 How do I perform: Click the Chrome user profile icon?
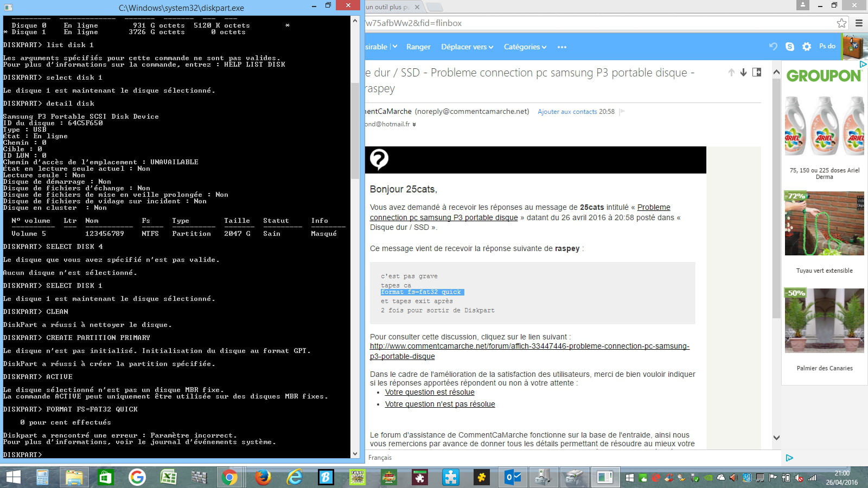coord(802,5)
